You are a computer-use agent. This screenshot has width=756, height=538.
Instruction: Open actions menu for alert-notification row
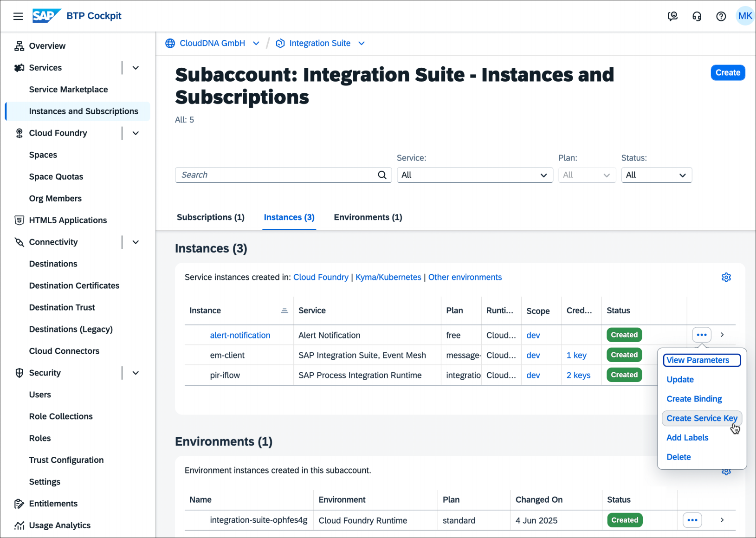[702, 335]
